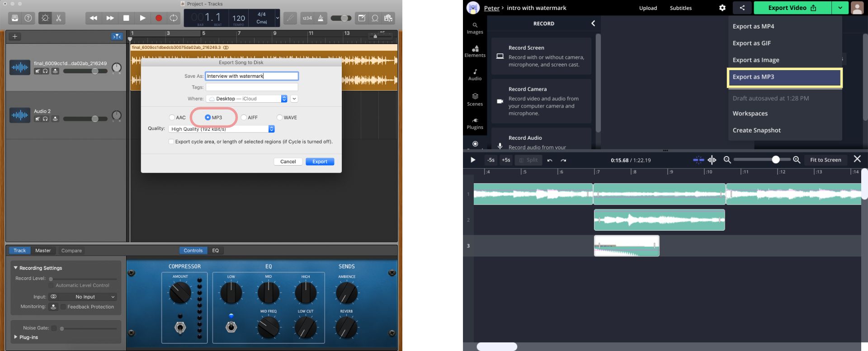Viewport: 868px width, 351px height.
Task: Switch to the EQ tab
Action: pos(216,251)
